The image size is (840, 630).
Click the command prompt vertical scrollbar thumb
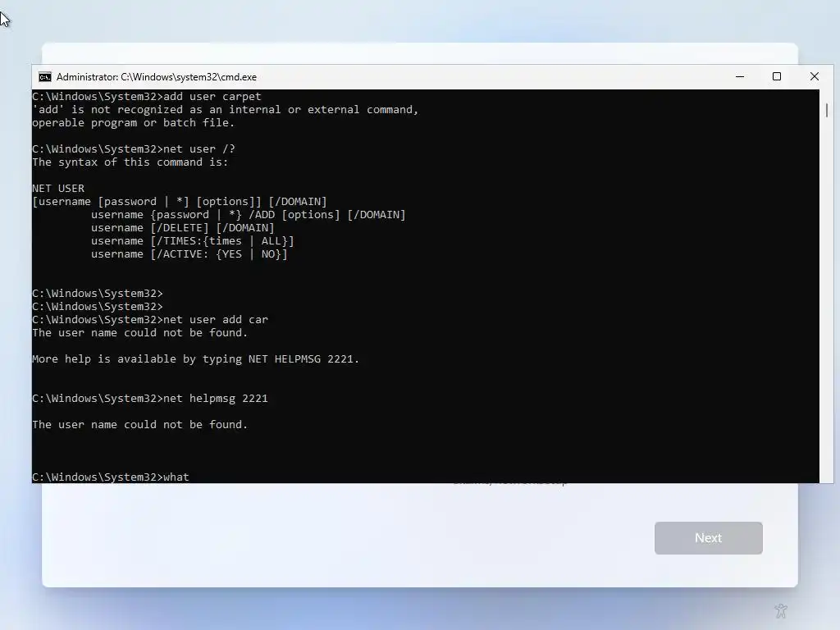click(826, 110)
